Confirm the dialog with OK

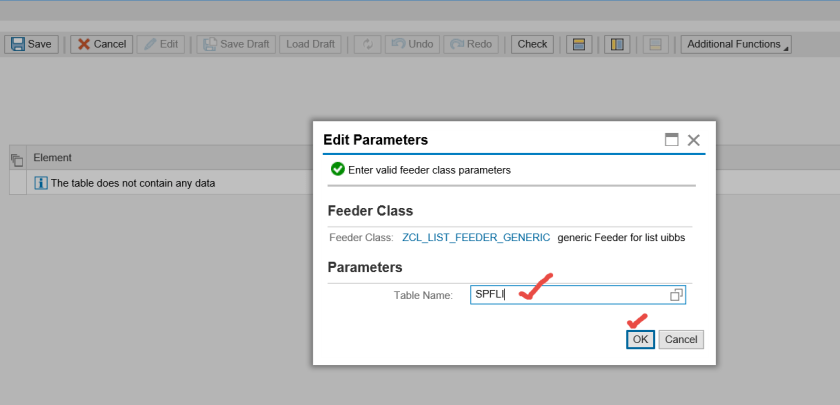click(x=640, y=339)
